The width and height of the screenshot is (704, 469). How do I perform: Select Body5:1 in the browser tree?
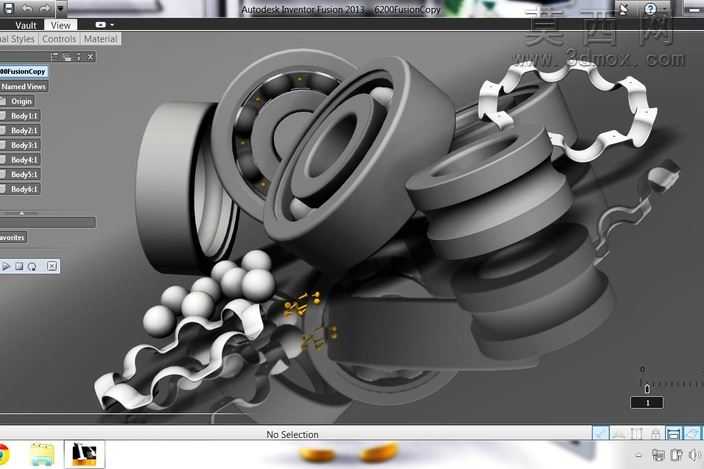click(x=24, y=174)
